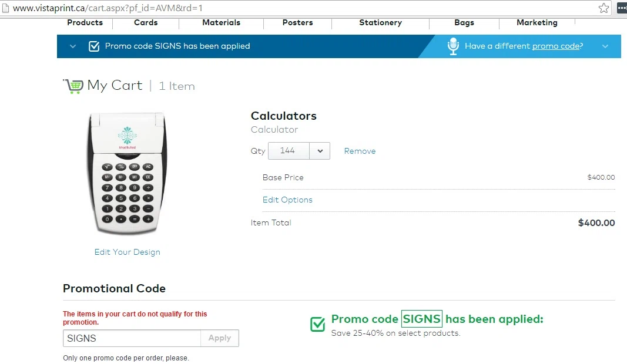
Task: Open the Marketing menu
Action: click(537, 23)
